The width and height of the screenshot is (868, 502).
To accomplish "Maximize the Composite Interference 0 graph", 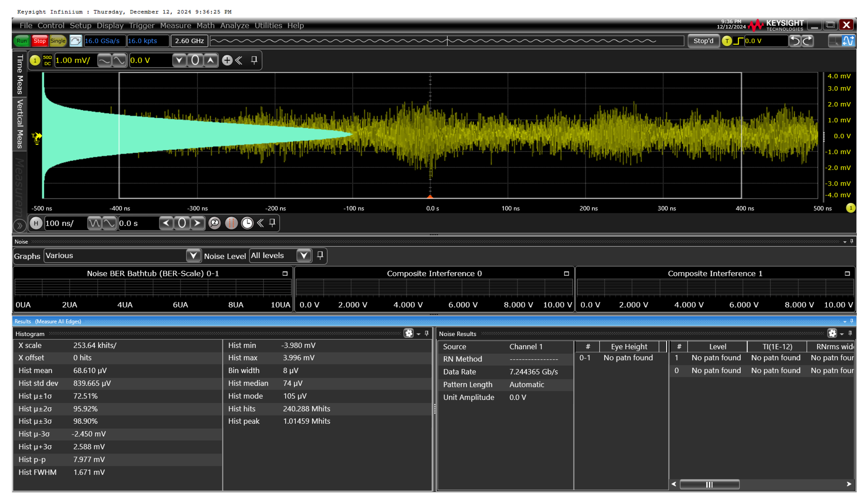I will 566,273.
